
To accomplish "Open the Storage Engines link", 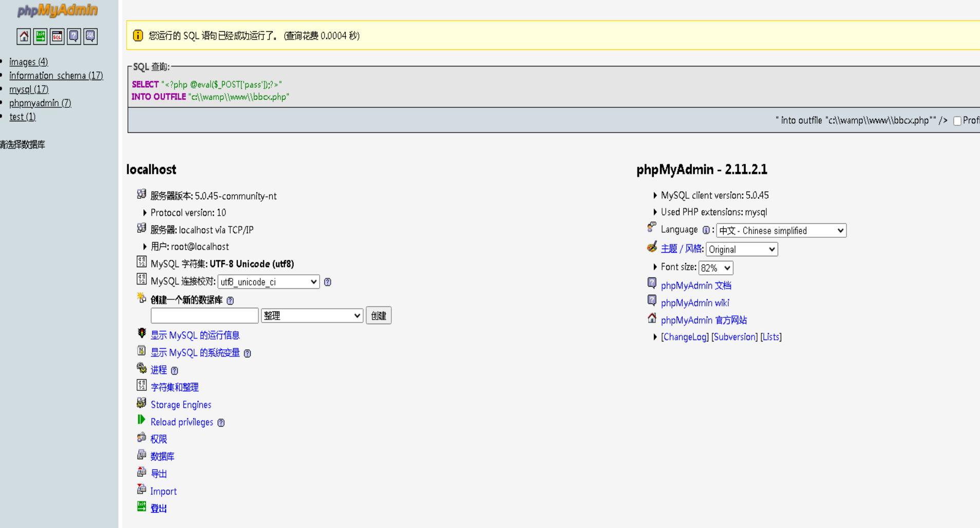I will pyautogui.click(x=181, y=405).
